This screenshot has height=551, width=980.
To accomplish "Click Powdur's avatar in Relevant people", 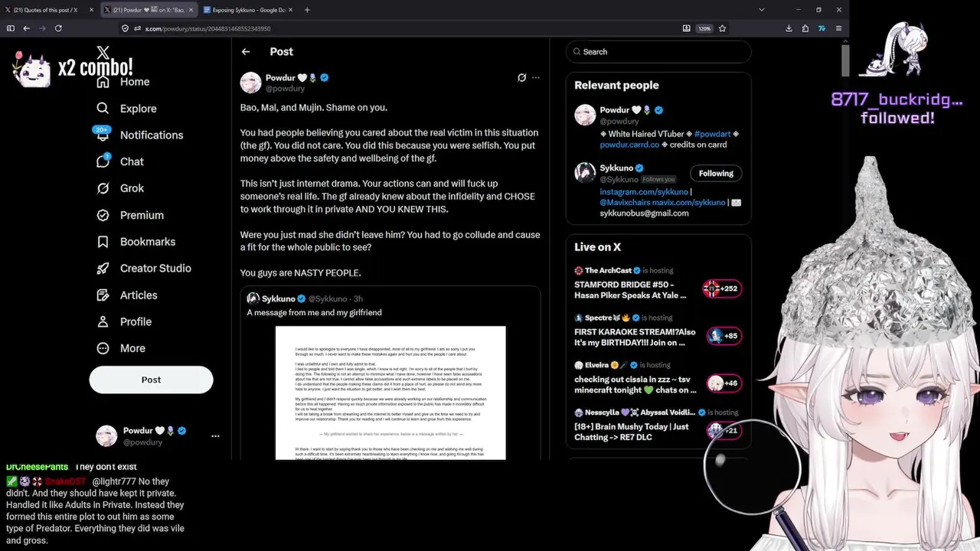I will click(x=585, y=115).
